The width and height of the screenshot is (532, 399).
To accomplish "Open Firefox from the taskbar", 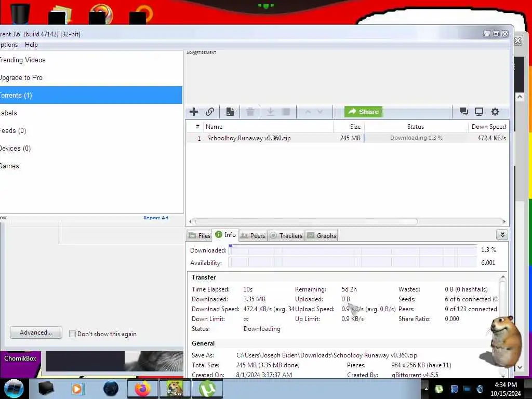I will 143,389.
